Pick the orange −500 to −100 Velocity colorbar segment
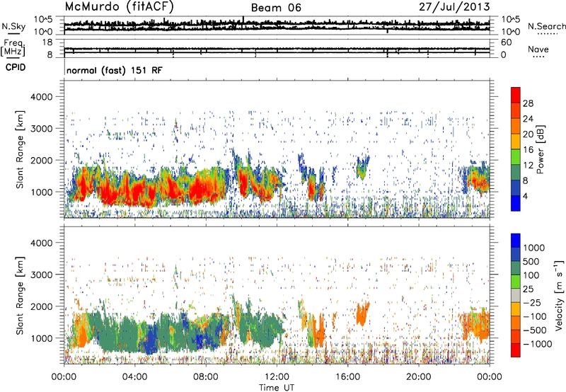Image resolution: width=566 pixels, height=392 pixels. (516, 323)
